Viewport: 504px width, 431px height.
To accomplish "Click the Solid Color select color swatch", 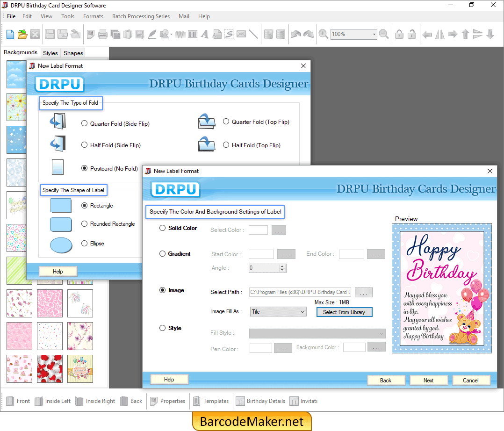I will (258, 230).
